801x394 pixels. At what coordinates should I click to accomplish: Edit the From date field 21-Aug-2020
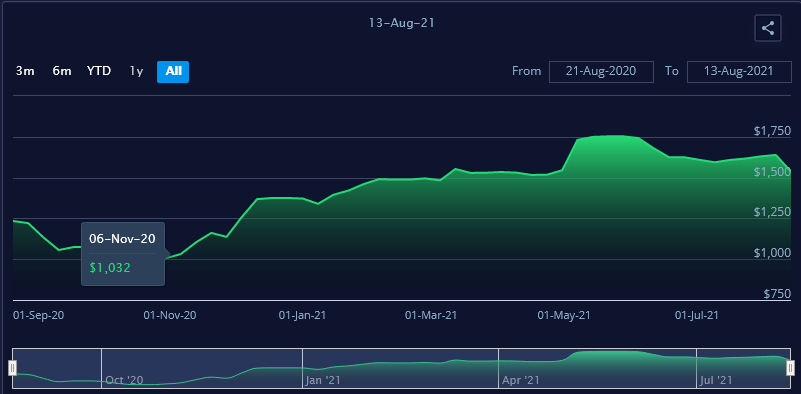pos(601,72)
